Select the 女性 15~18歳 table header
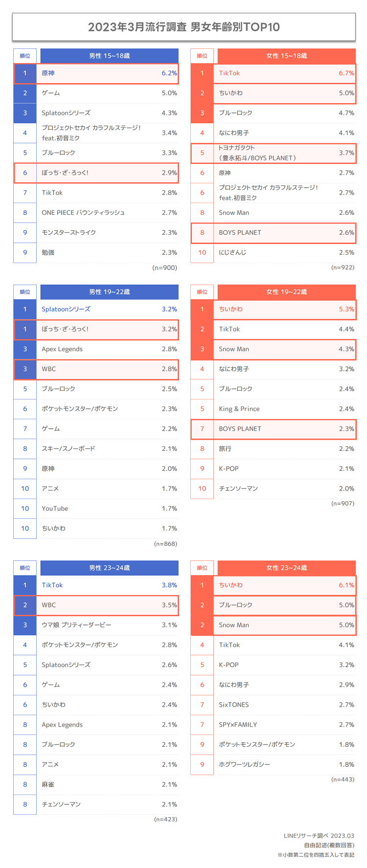The height and width of the screenshot is (868, 367). point(286,56)
